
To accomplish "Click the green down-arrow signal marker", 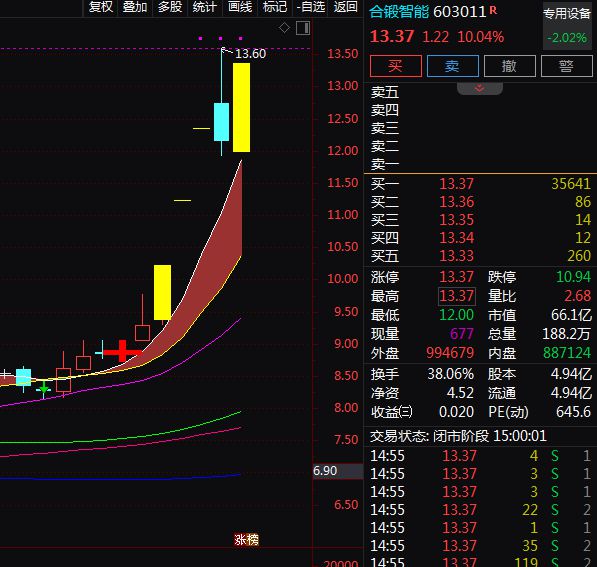I will click(44, 388).
